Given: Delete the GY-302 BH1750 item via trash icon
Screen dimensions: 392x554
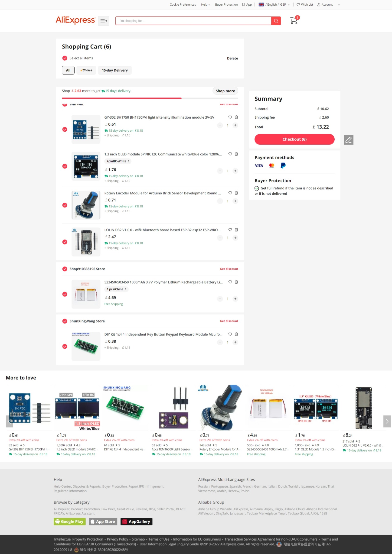Looking at the screenshot, I should point(236,117).
